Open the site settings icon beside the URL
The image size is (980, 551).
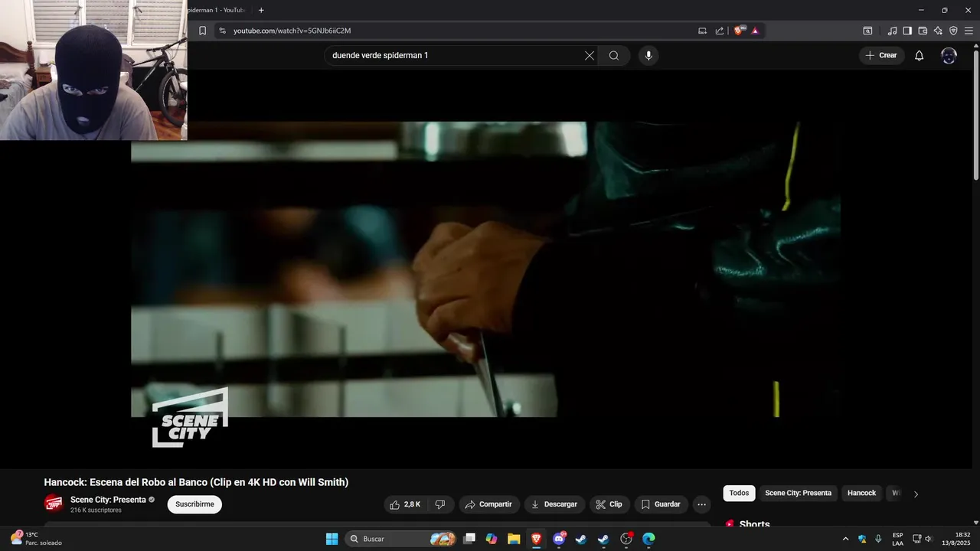(222, 31)
